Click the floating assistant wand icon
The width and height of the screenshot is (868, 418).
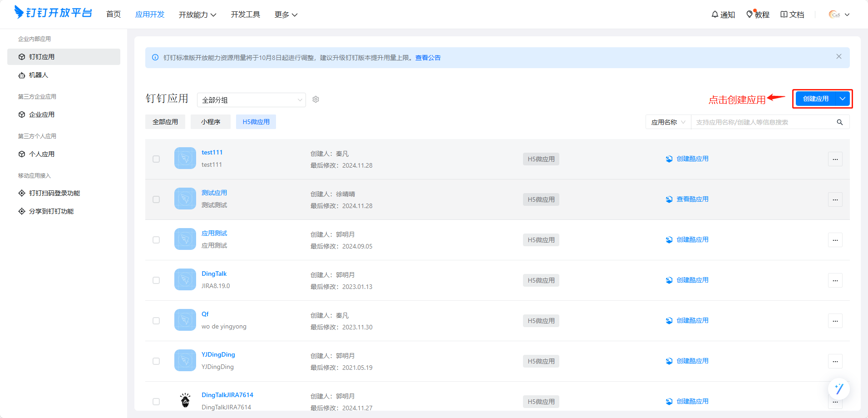tap(838, 389)
